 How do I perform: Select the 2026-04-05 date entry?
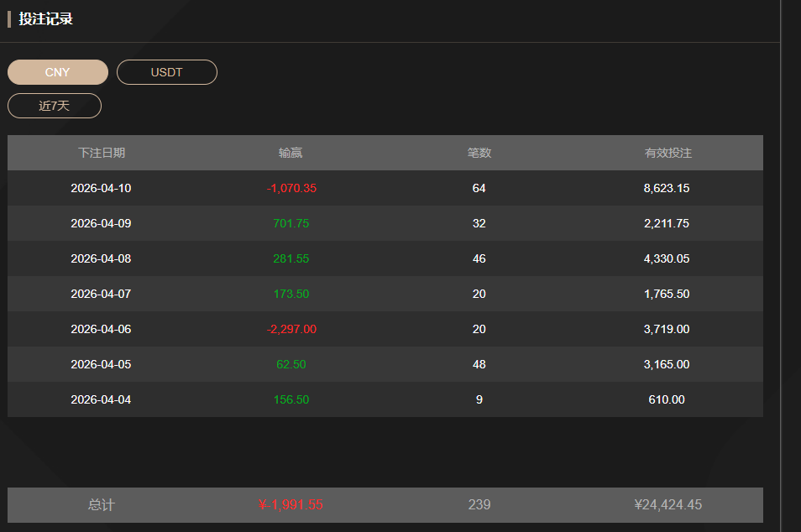point(101,364)
